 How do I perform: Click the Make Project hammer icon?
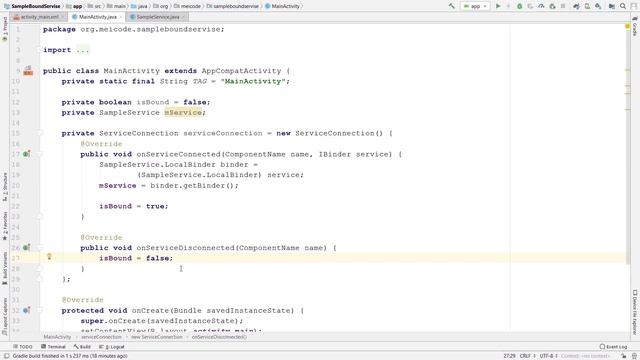point(451,6)
